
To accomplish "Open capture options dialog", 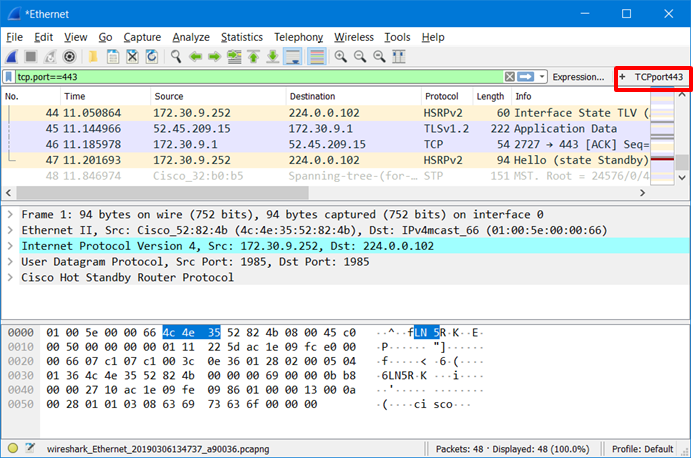I will [69, 57].
